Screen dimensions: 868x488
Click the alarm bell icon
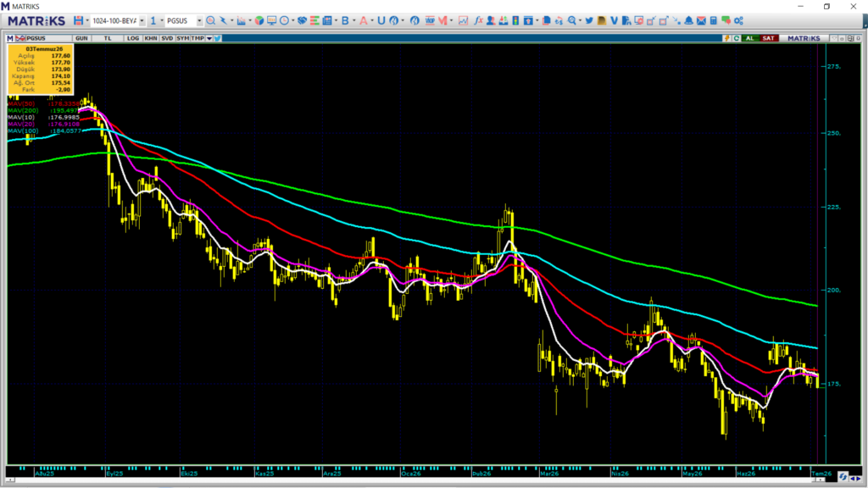(x=688, y=20)
